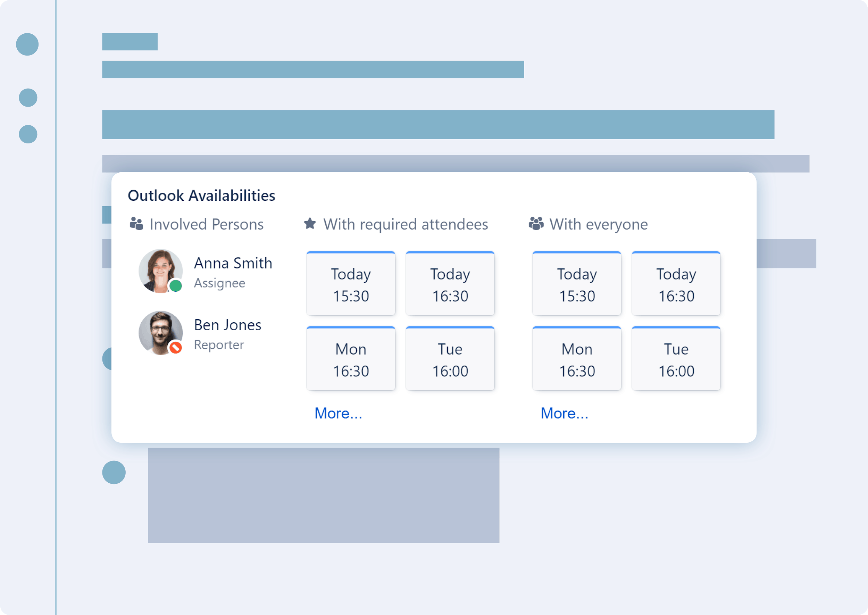Click Ben Jones's red busy status badge
The height and width of the screenshot is (615, 868).
click(175, 347)
